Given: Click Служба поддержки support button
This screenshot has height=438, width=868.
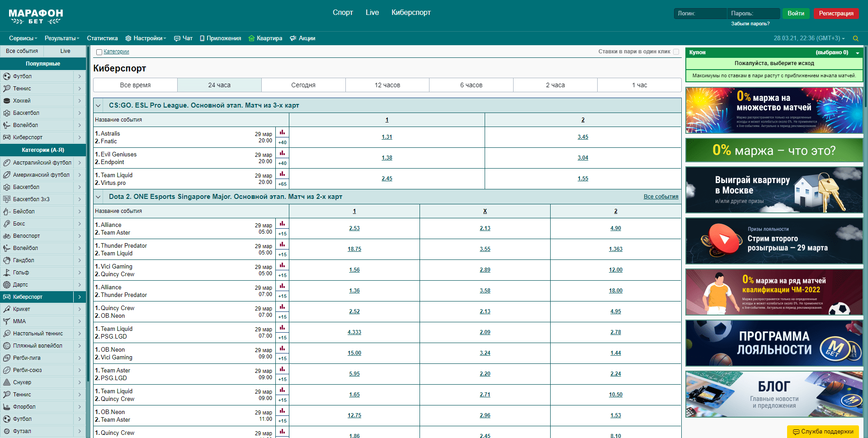Looking at the screenshot, I should 823,432.
